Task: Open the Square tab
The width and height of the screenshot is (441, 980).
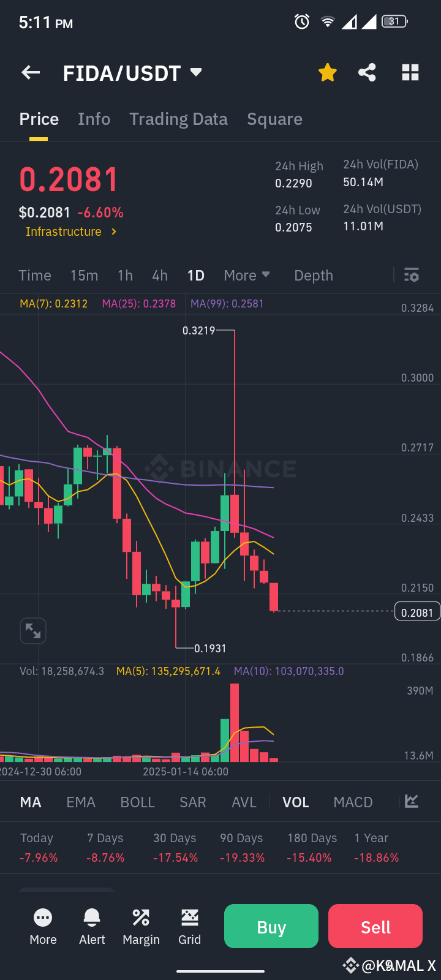Action: coord(274,119)
